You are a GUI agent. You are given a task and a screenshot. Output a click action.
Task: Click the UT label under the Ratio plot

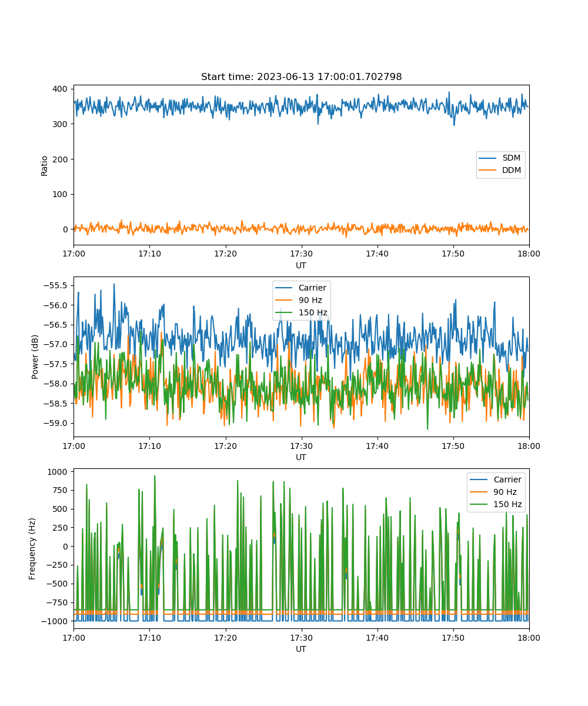[301, 265]
